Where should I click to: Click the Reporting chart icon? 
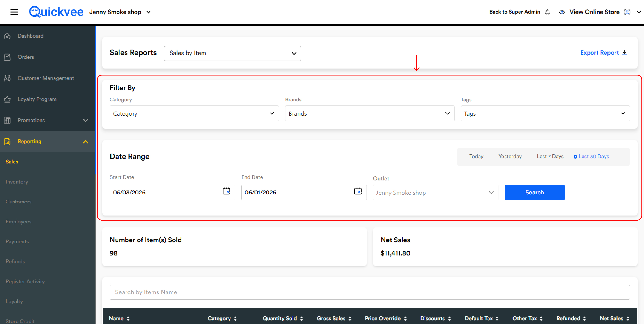[x=7, y=141]
